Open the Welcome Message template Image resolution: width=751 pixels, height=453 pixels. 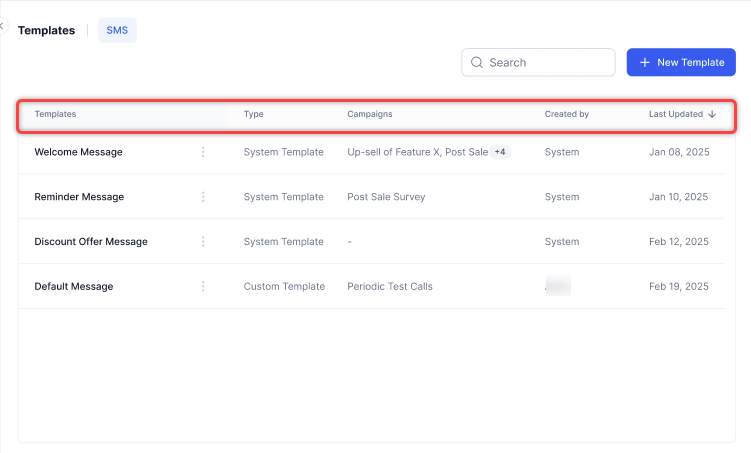pos(78,152)
